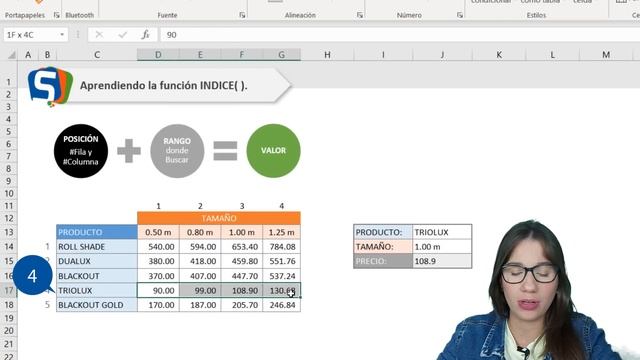Select row 14 header
640x360 pixels.
click(x=9, y=247)
